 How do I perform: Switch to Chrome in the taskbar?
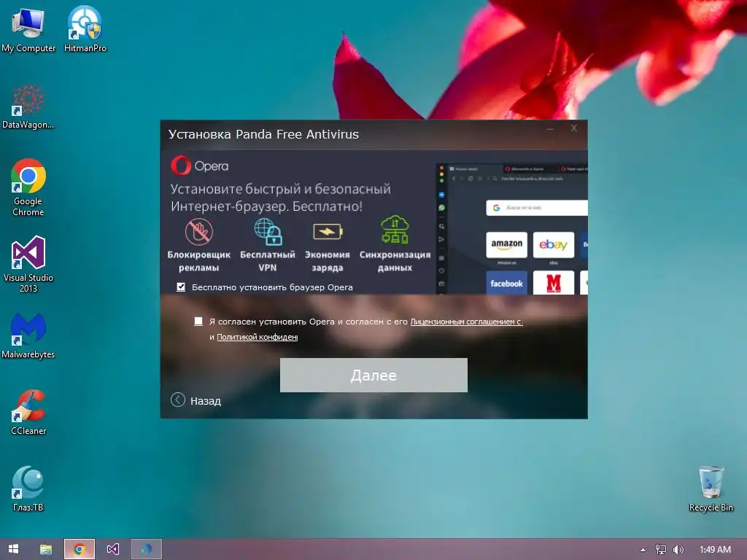[80, 549]
